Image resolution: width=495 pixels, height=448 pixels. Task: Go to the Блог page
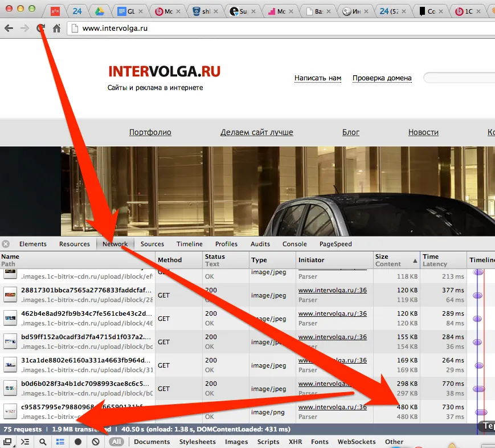pos(351,132)
